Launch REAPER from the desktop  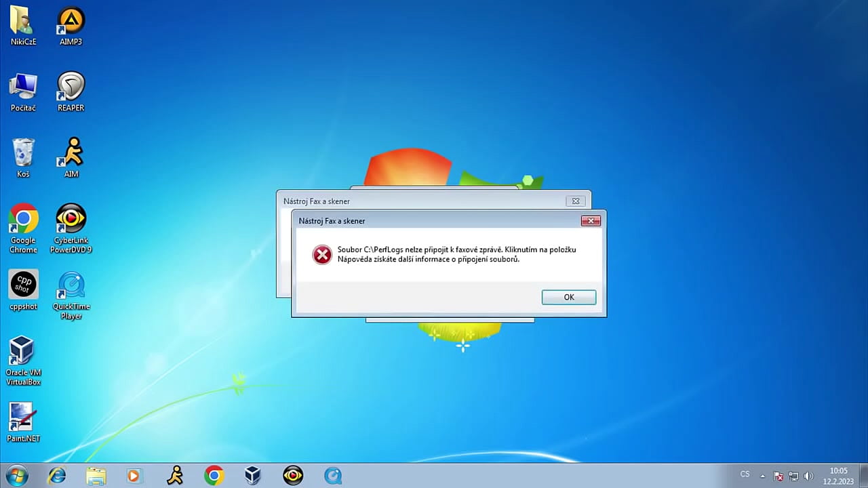[71, 88]
